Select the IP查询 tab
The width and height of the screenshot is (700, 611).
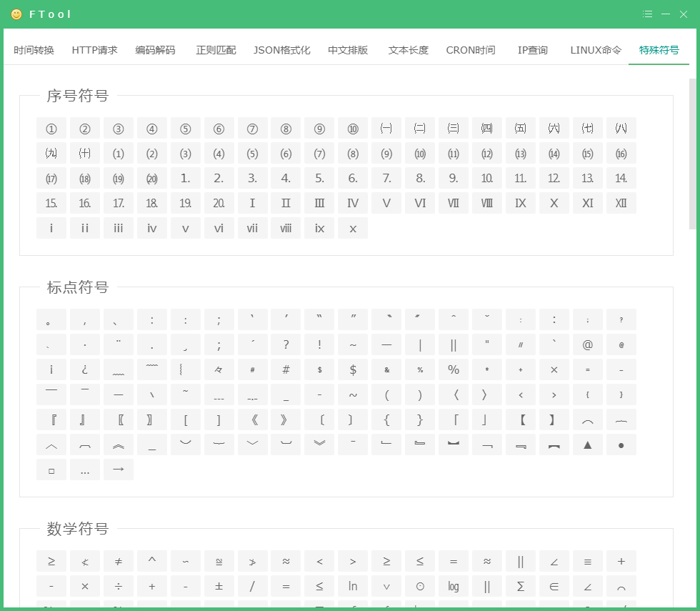pyautogui.click(x=532, y=50)
